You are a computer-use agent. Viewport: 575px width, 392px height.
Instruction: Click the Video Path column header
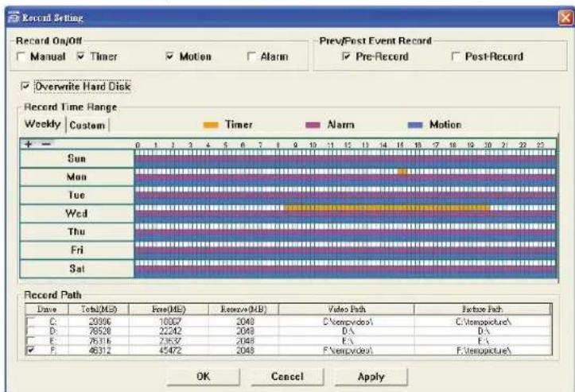(347, 309)
